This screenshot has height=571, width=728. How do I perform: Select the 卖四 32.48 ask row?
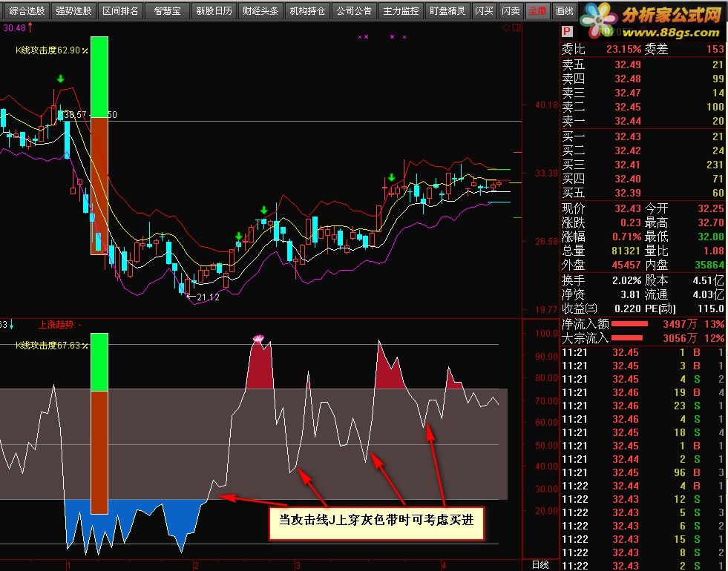coord(643,79)
